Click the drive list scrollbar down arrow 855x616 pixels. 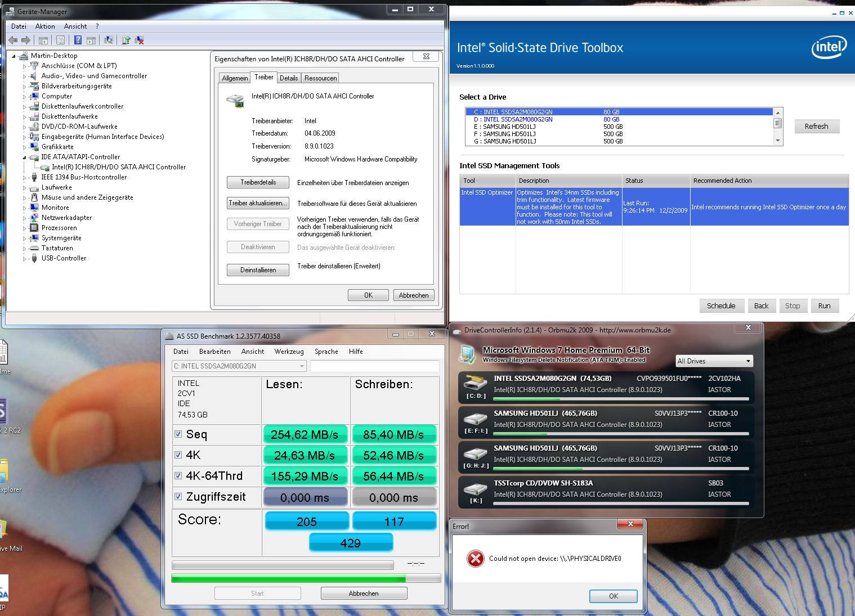coord(778,141)
